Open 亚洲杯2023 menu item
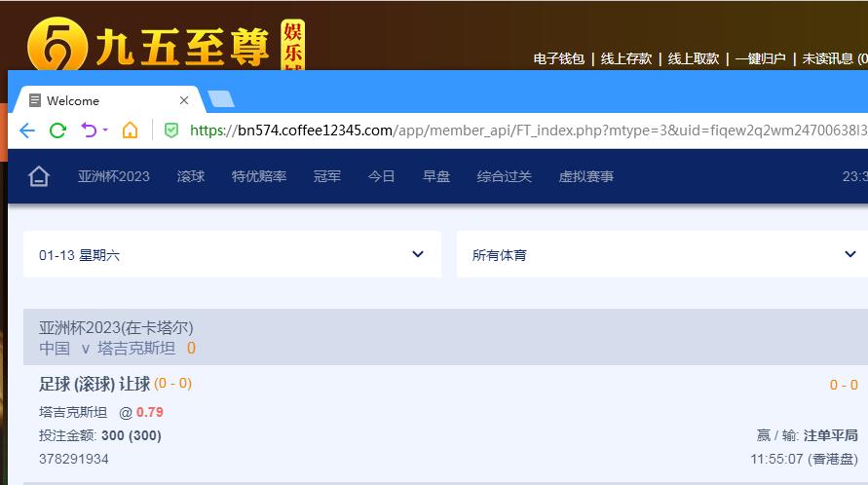868x485 pixels. coord(113,176)
